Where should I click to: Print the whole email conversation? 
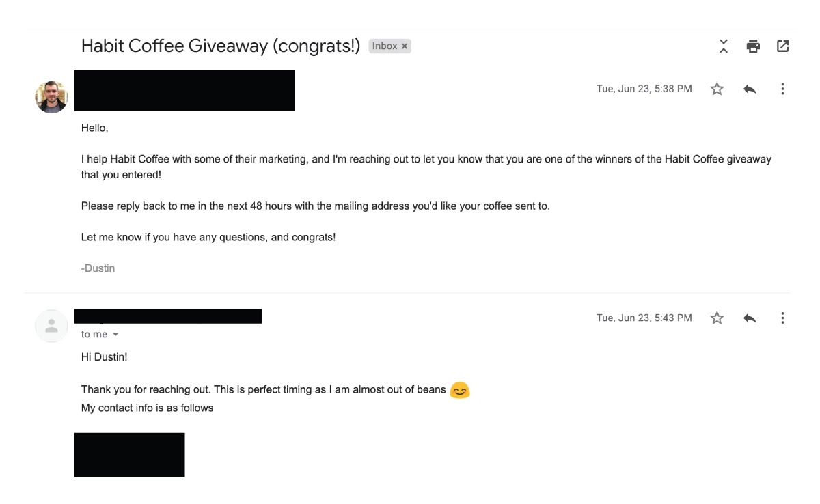click(753, 46)
